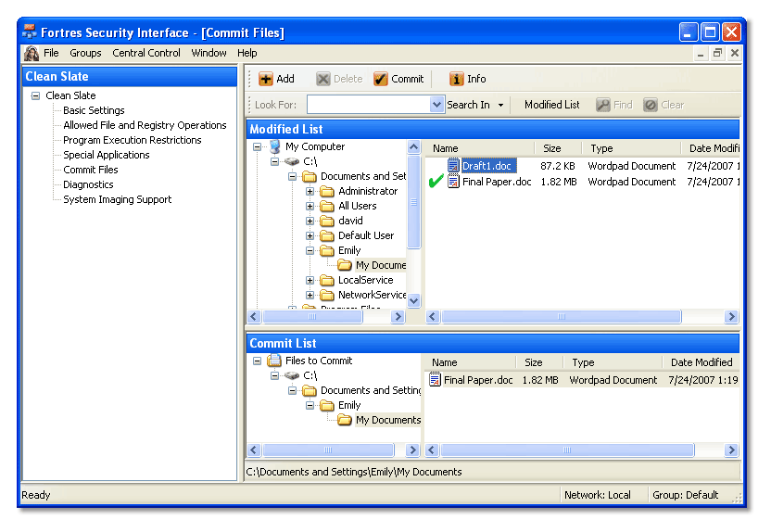Image resolution: width=771 pixels, height=532 pixels.
Task: Collapse the Clean Slate tree root
Action: pos(35,95)
